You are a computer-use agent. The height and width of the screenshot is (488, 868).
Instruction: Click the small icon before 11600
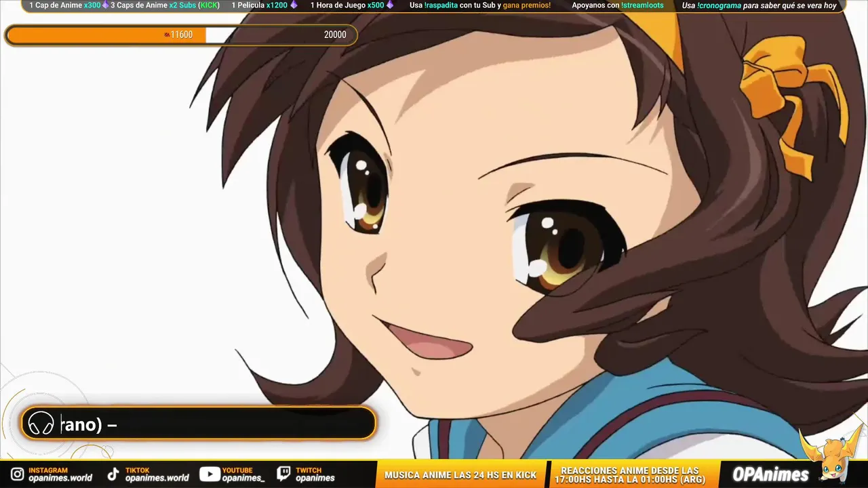point(167,35)
